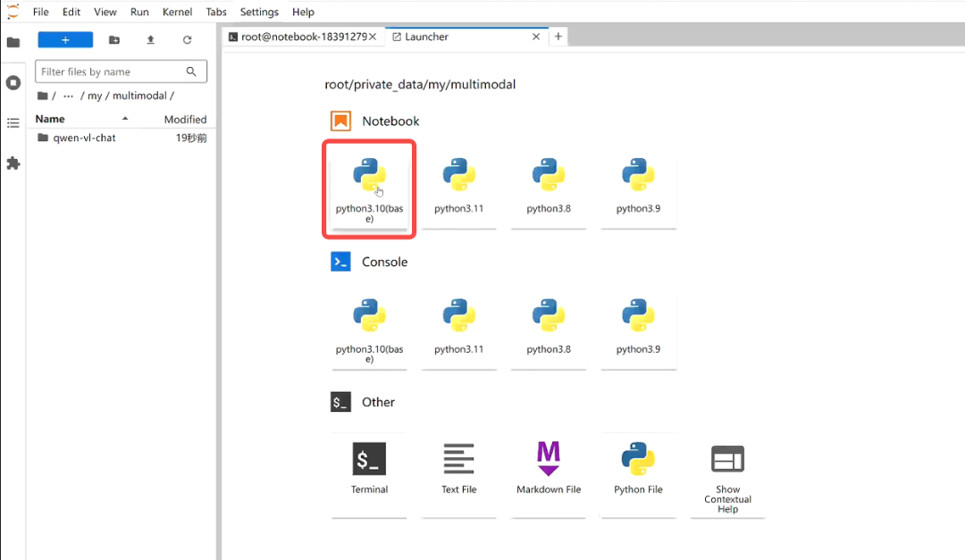This screenshot has height=560, width=965.
Task: Open a new Terminal from Launcher
Action: pos(369,469)
